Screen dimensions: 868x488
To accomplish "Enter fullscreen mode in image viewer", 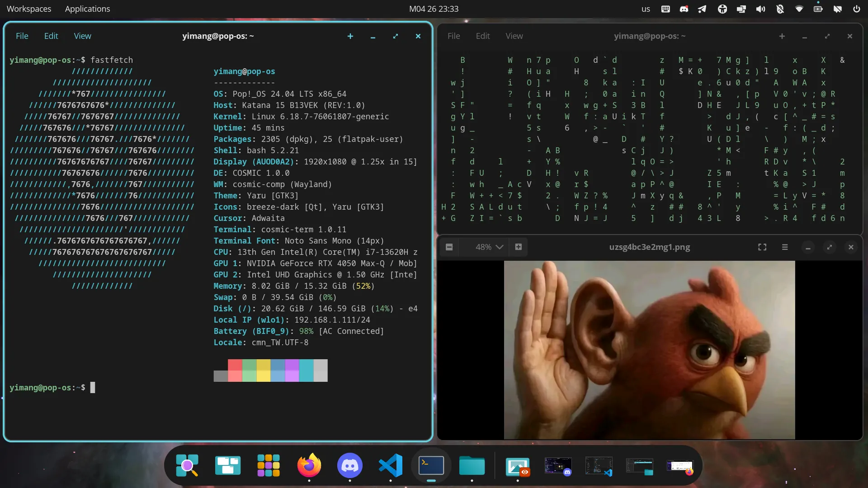I will (762, 247).
